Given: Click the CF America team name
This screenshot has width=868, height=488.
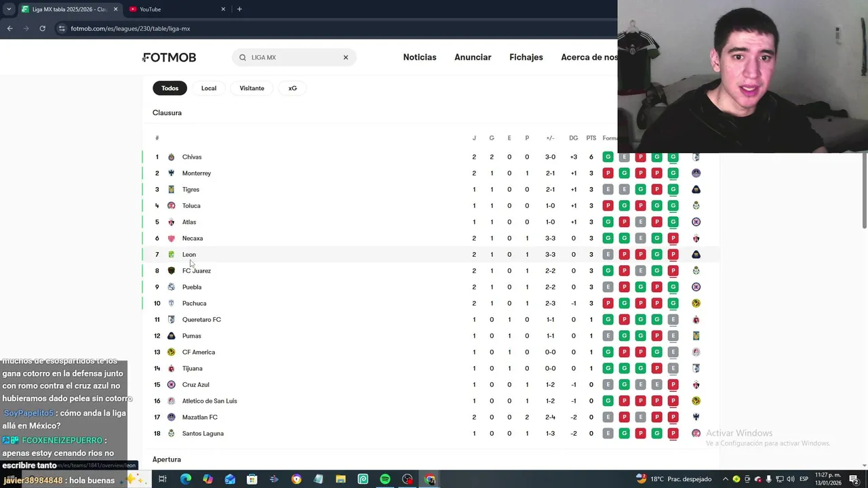Looking at the screenshot, I should pos(199,352).
